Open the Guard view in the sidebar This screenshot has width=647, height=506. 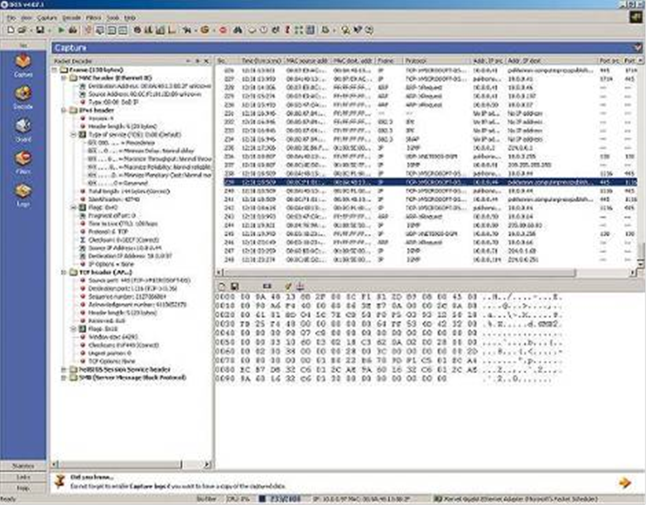[x=23, y=130]
